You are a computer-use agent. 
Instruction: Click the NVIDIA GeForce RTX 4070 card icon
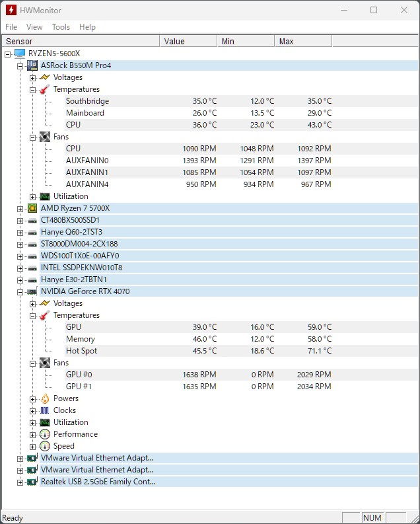point(32,292)
